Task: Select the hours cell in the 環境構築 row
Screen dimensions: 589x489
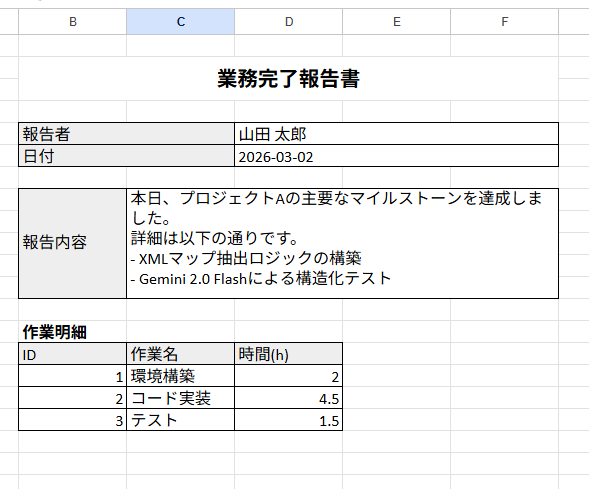Action: point(288,376)
